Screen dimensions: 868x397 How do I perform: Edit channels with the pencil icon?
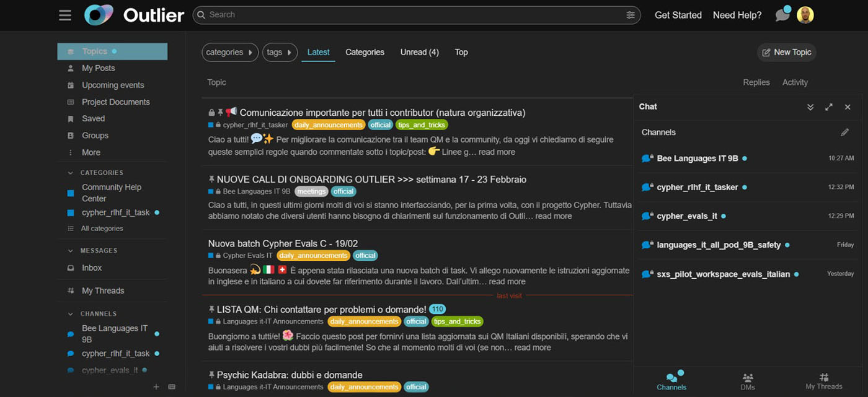844,132
